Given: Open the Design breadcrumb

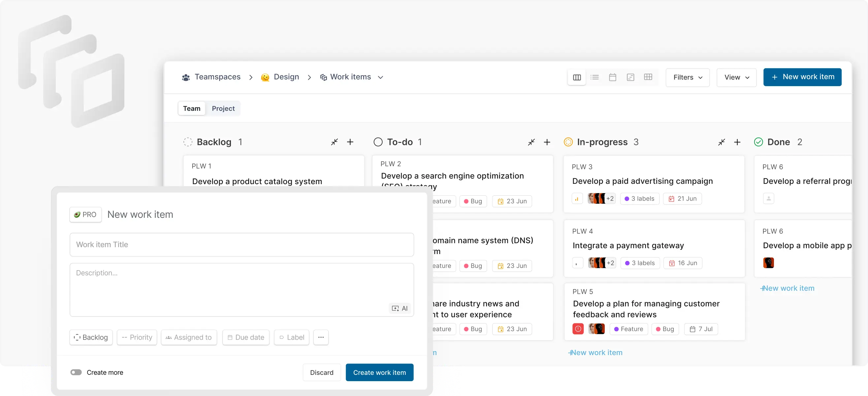Looking at the screenshot, I should pyautogui.click(x=286, y=77).
